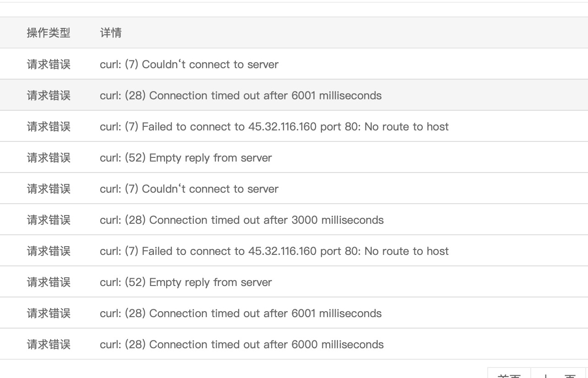Select the first "Couldn't connect to server" detail
Screen dimensions: 588x378
pyautogui.click(x=189, y=65)
